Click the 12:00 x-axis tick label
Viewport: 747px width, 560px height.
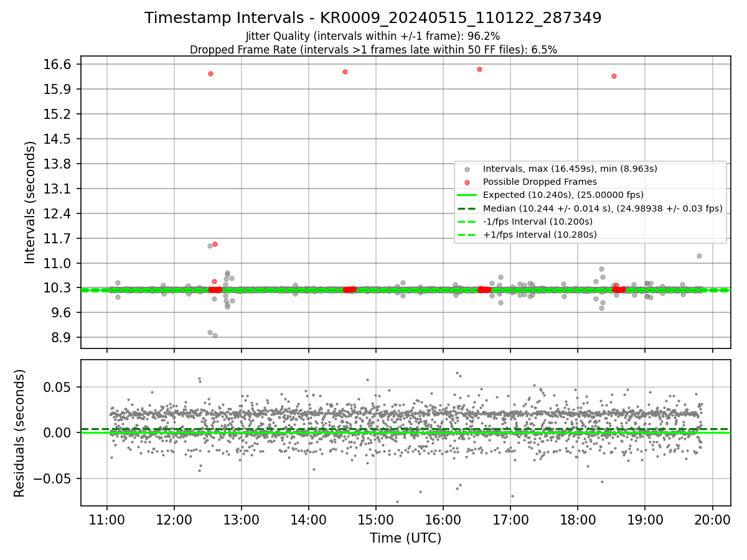click(174, 519)
